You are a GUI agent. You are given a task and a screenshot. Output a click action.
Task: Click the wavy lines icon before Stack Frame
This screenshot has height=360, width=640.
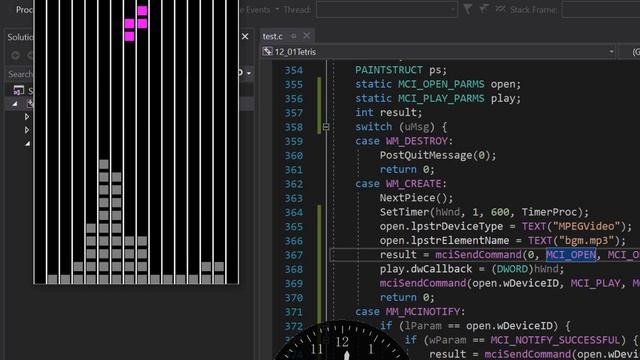click(500, 9)
